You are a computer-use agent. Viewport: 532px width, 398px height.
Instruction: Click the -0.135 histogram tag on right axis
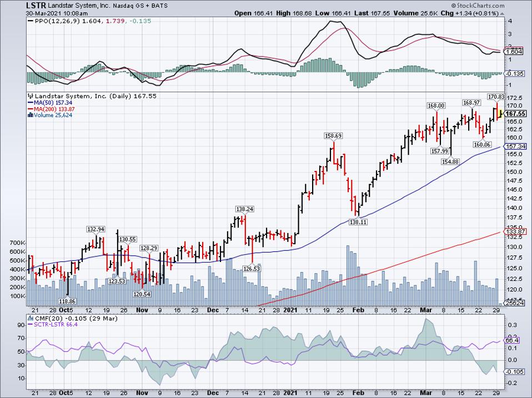click(514, 74)
